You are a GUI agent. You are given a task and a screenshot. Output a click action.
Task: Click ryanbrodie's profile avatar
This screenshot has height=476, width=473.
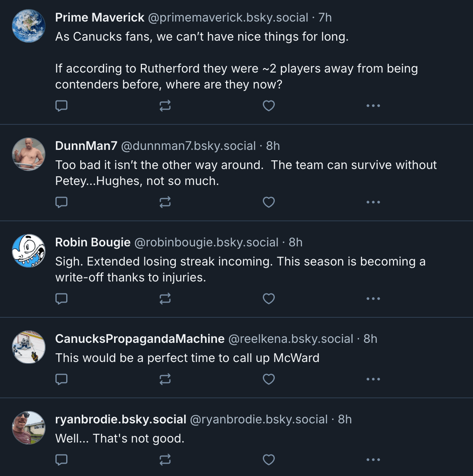pyautogui.click(x=29, y=428)
